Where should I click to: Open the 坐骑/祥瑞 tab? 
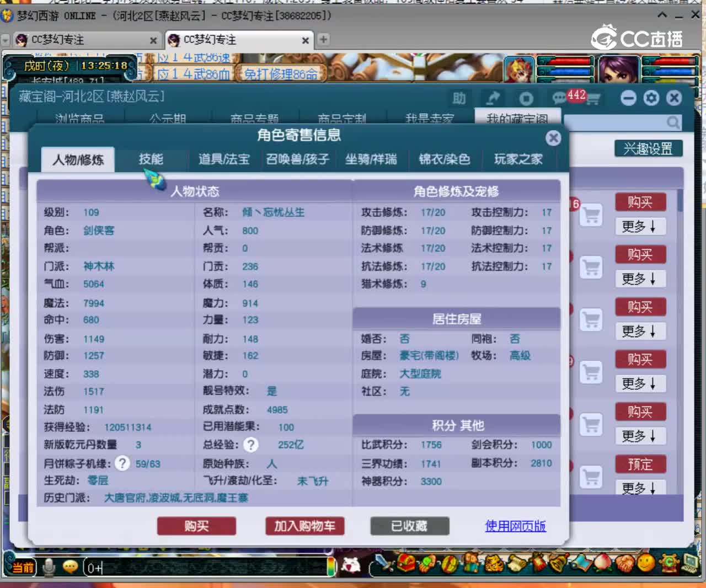[x=371, y=159]
